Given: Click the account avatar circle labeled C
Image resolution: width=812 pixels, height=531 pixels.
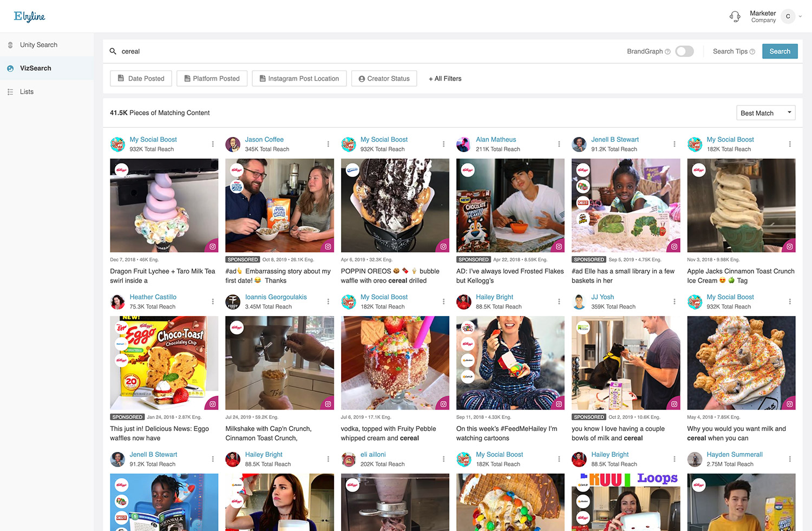Looking at the screenshot, I should click(x=788, y=16).
